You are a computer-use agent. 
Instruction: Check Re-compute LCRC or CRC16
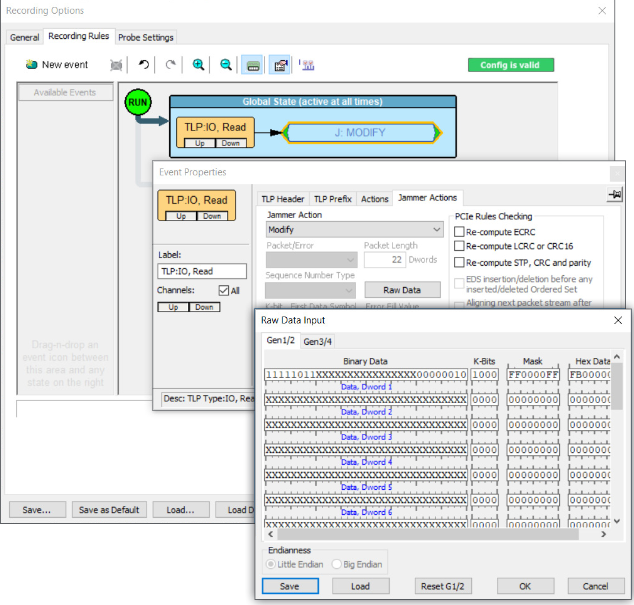pyautogui.click(x=460, y=246)
